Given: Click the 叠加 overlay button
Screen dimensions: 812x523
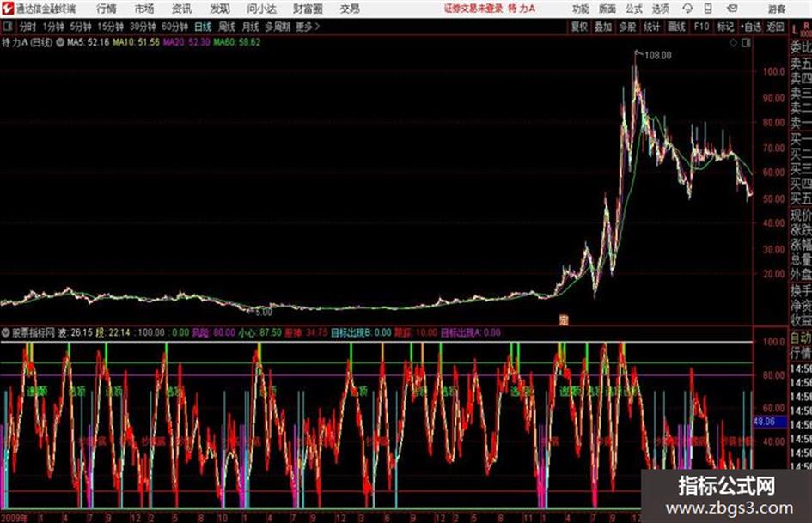Looking at the screenshot, I should (603, 27).
